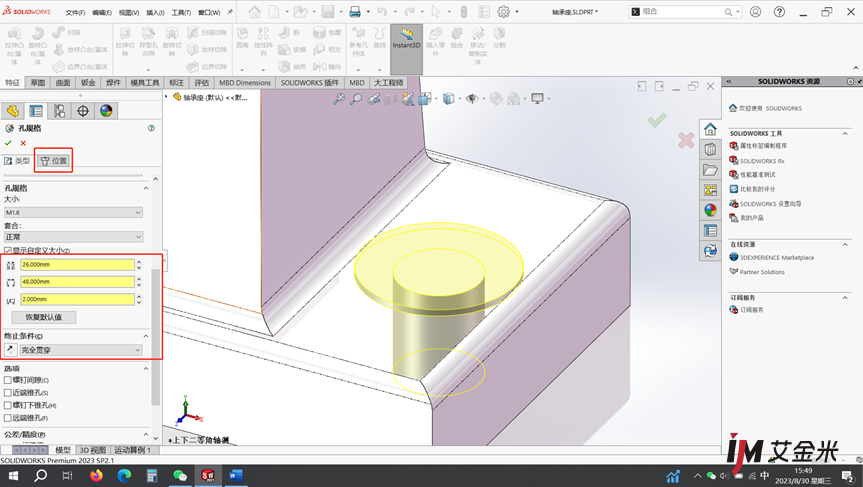Screen dimensions: 863x487
Task: Open the M1.6 size dropdown
Action: 73,212
